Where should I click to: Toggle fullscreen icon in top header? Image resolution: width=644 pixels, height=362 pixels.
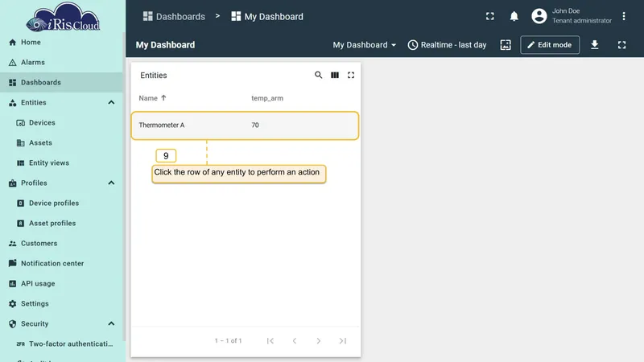pos(490,16)
